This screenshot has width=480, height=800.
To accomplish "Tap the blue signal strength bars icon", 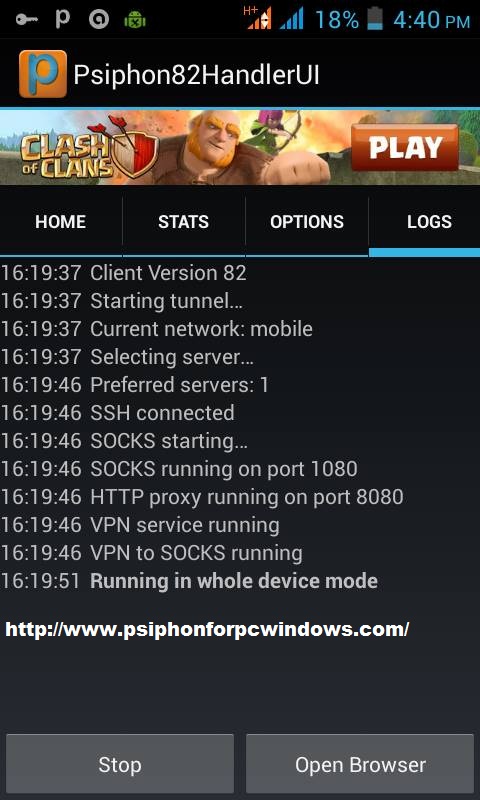I will tap(292, 18).
